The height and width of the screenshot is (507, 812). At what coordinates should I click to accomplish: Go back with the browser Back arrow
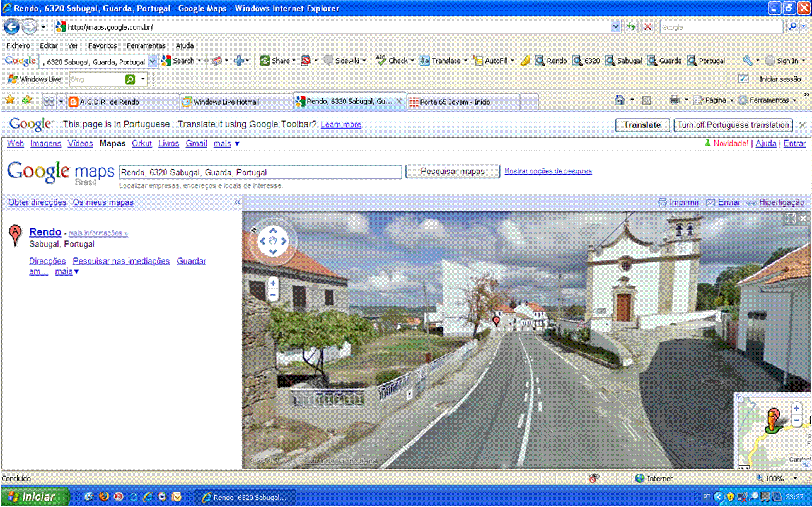11,27
